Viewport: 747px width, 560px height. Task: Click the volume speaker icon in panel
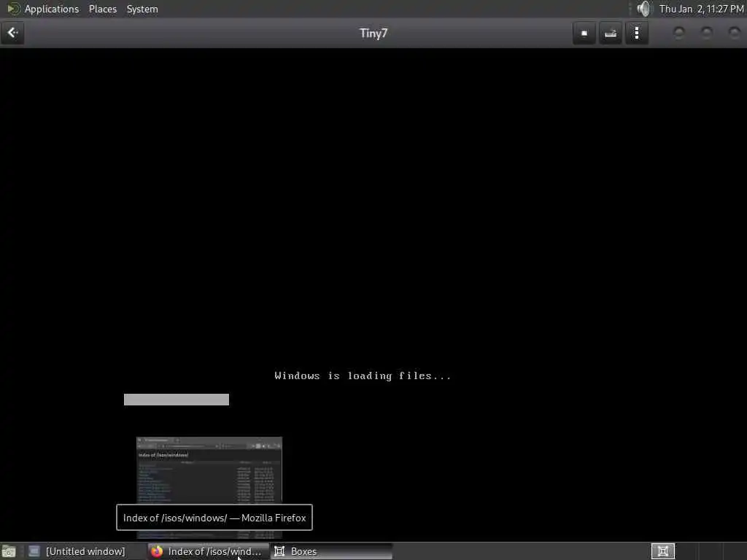643,9
